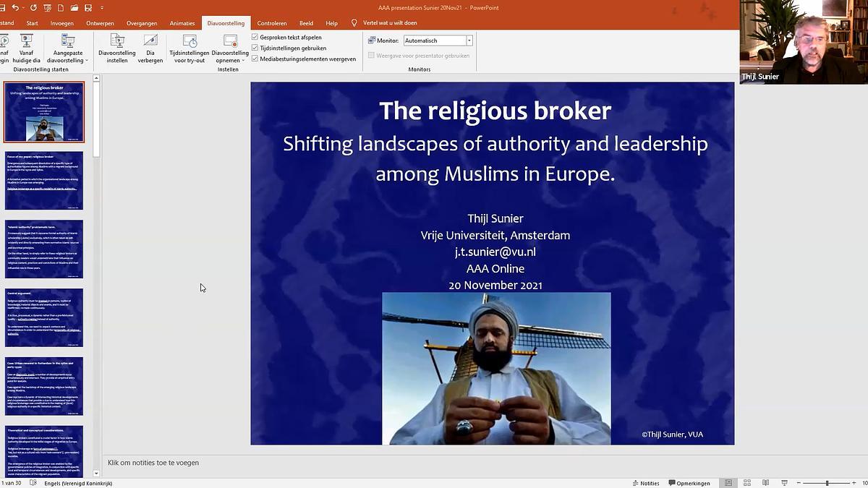Open the Monitor Automatisch dropdown
868x488 pixels.
tap(469, 40)
